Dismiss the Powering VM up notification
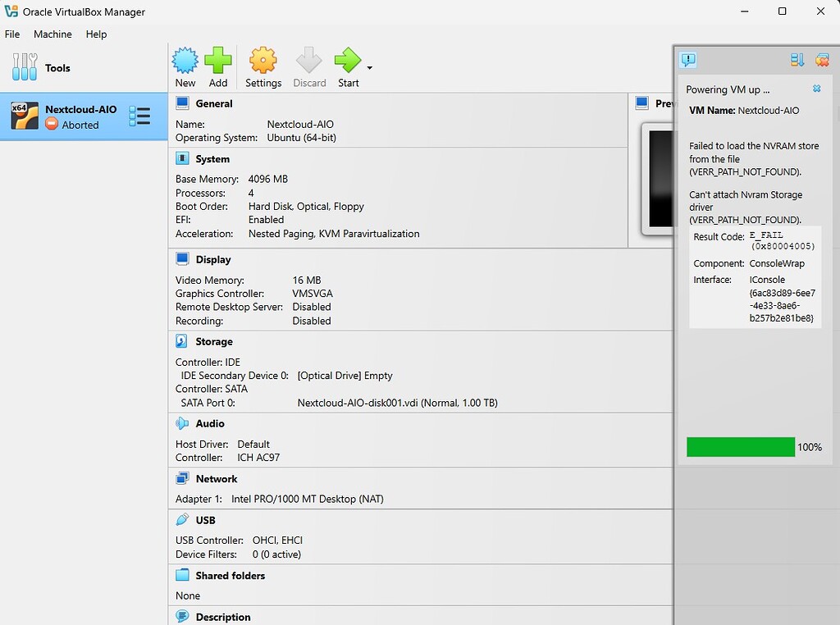This screenshot has height=625, width=840. pos(816,89)
